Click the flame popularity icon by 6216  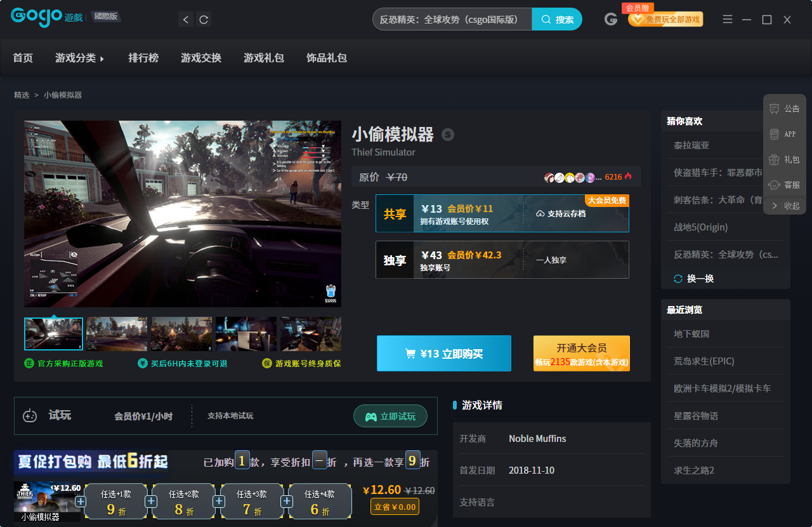coord(629,177)
